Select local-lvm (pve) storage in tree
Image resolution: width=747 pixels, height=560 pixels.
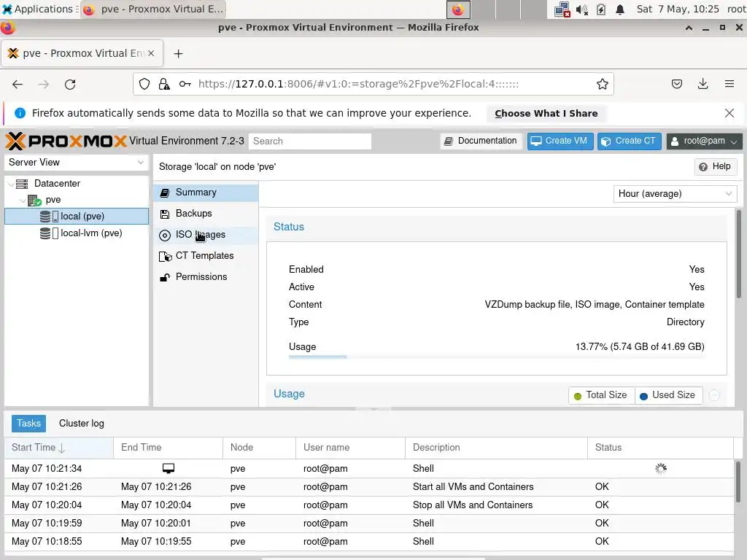77,233
